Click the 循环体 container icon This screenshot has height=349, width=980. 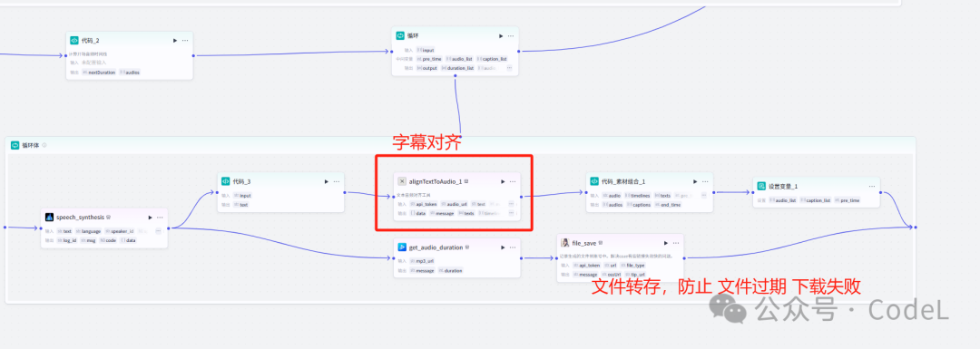point(15,145)
